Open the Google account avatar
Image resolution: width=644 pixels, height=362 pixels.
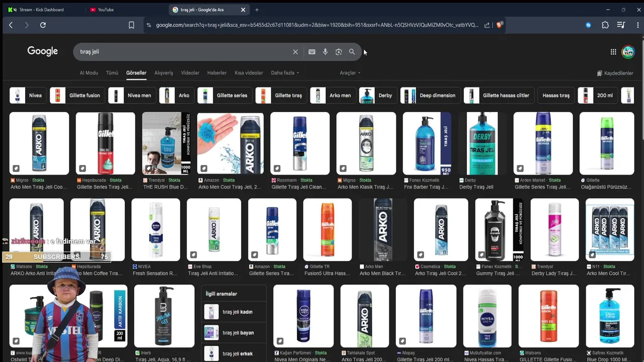pos(628,52)
